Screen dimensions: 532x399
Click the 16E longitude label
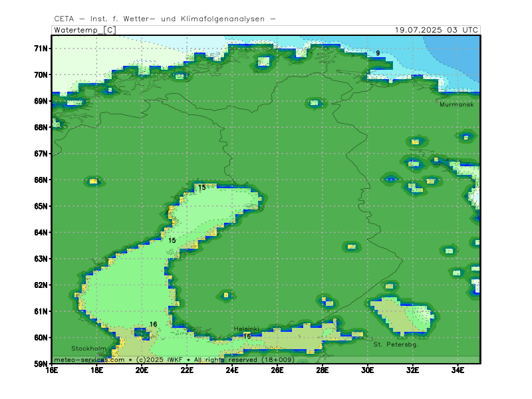(52, 370)
